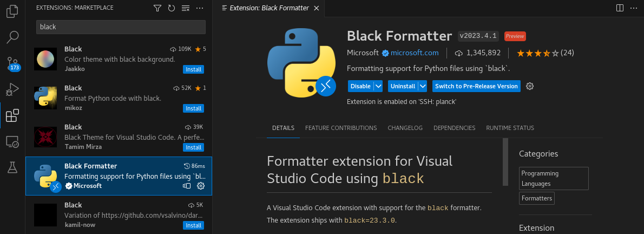
Task: Switch to the Changelog tab
Action: click(x=405, y=128)
